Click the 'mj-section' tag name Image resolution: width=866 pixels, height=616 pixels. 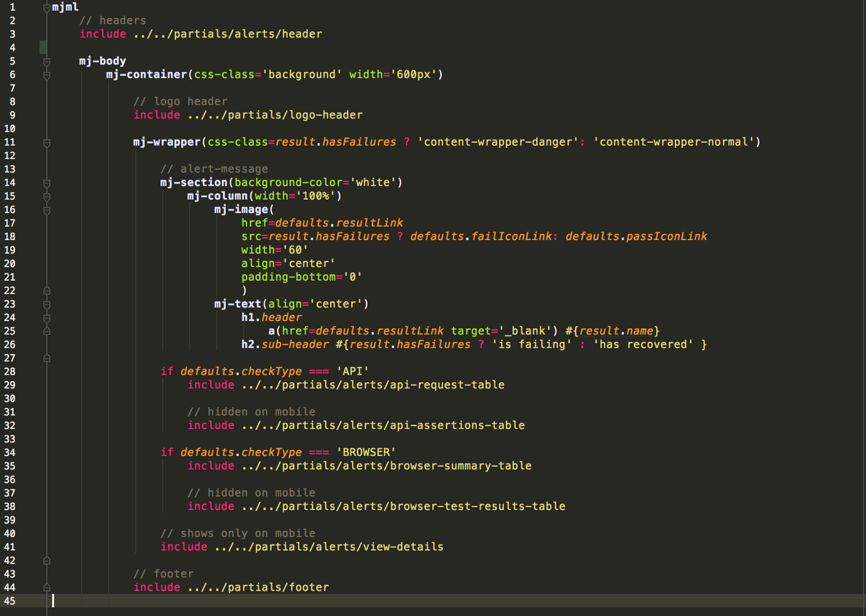pyautogui.click(x=194, y=183)
